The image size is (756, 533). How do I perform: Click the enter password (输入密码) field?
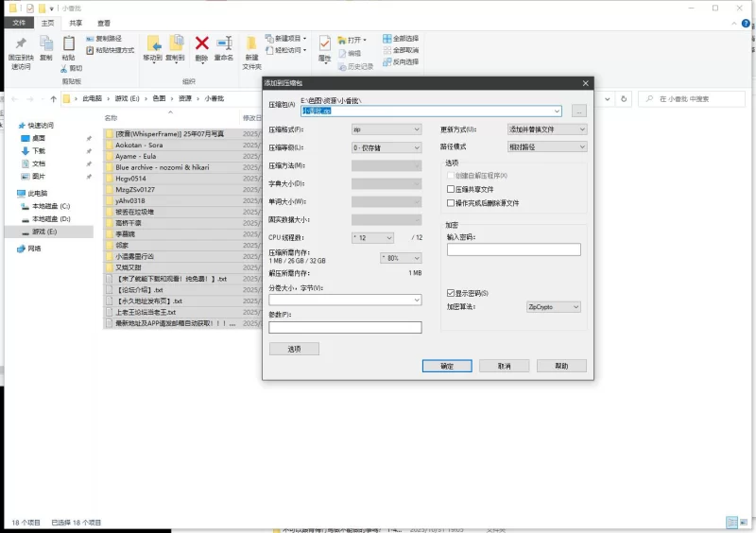point(513,249)
